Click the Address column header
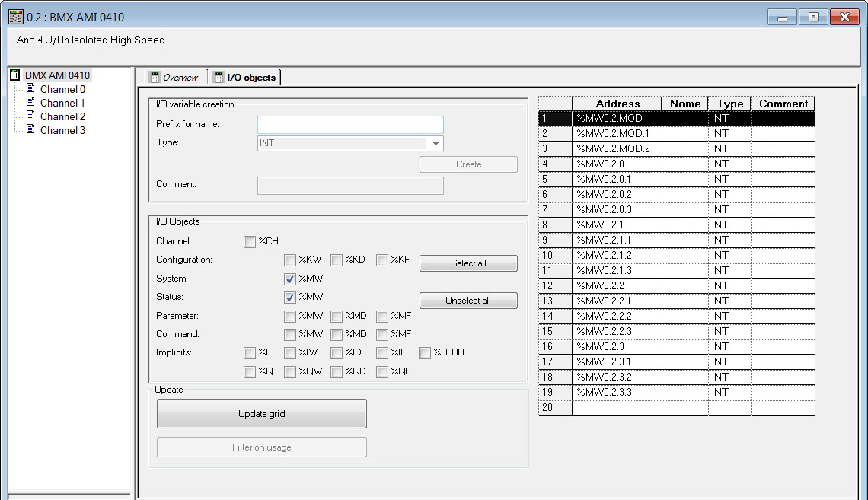This screenshot has height=500, width=868. tap(617, 104)
